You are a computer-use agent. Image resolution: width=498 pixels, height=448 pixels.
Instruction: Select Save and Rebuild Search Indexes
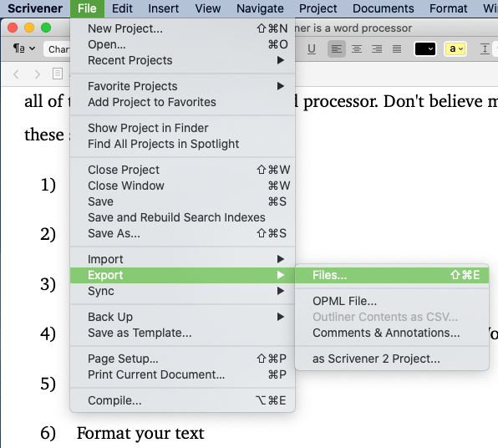coord(183,217)
